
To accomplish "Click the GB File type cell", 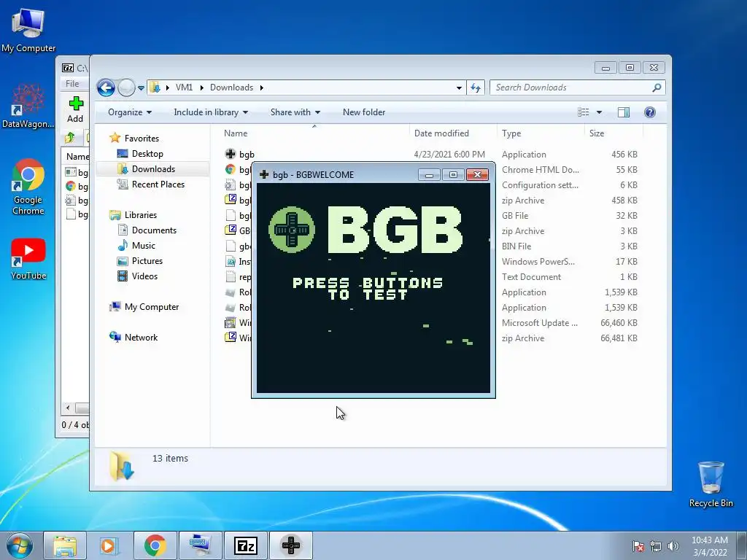I will pyautogui.click(x=515, y=216).
